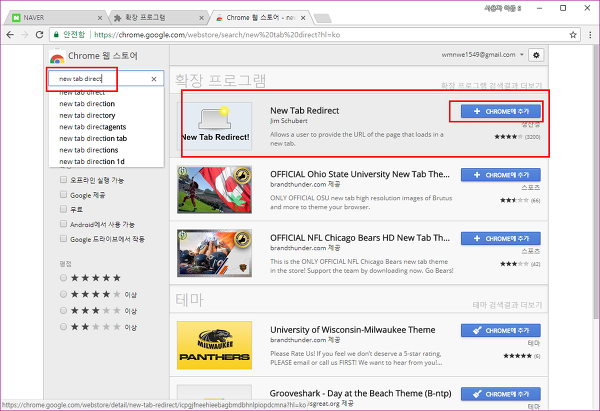Reload the current page

(x=39, y=35)
